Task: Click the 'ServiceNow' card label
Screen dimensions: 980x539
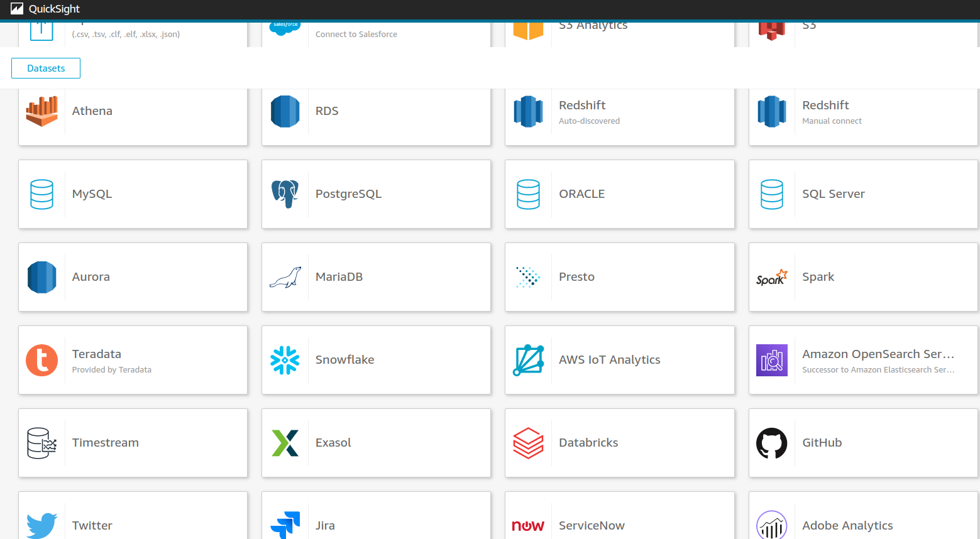Action: click(x=592, y=526)
